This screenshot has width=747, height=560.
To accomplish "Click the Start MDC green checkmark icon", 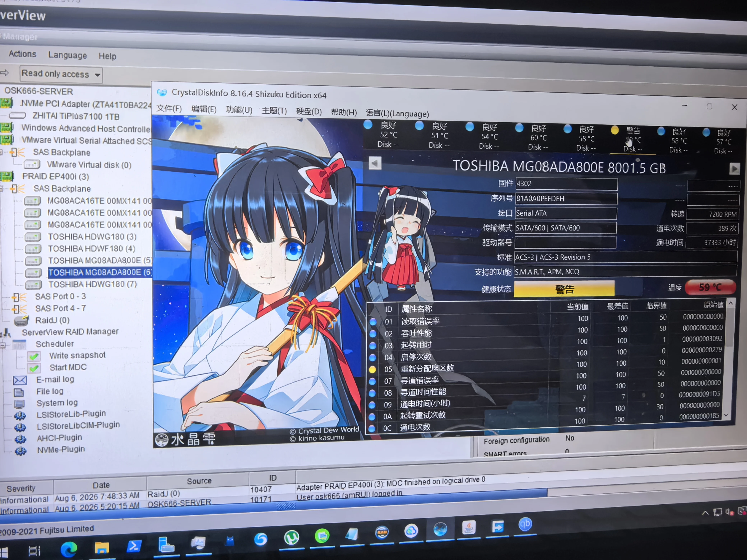I will [x=34, y=368].
